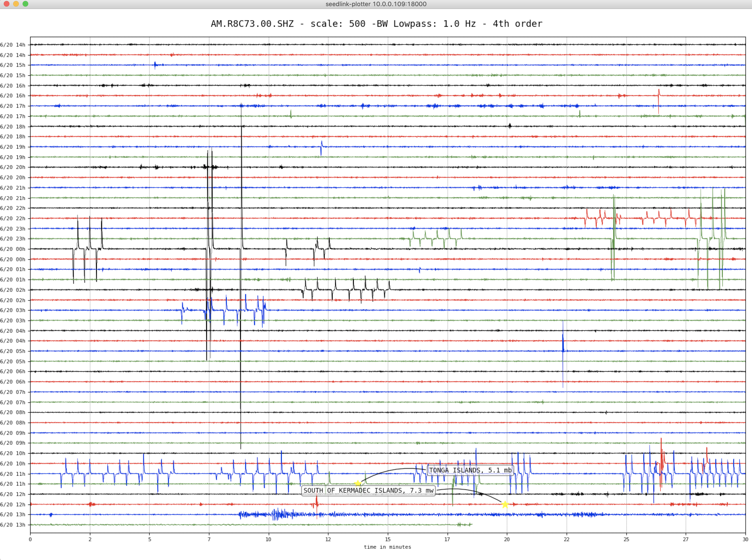Close the seedlink-plotter window with the red button
The width and height of the screenshot is (752, 560).
click(x=6, y=4)
